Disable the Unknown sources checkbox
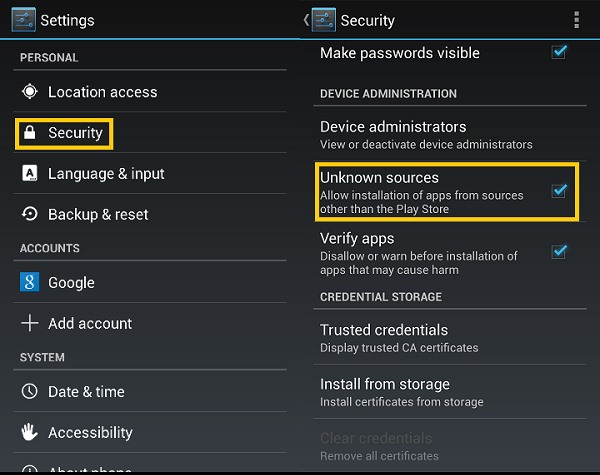 tap(559, 190)
